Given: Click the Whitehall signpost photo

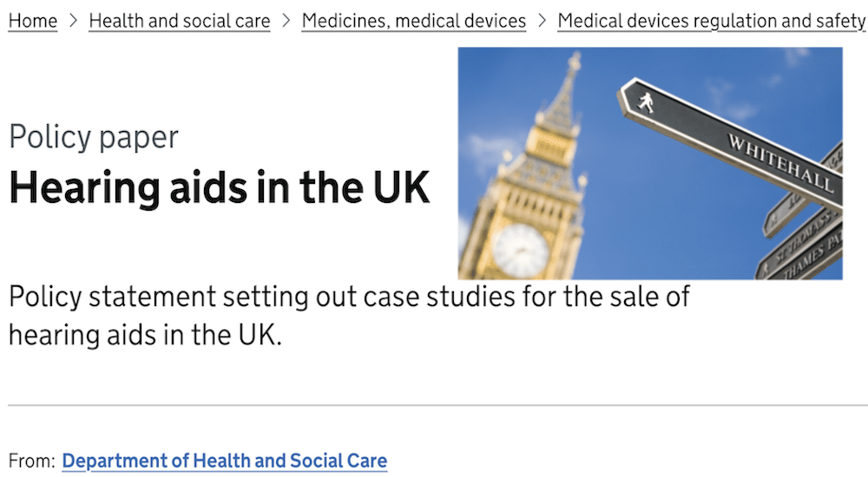Looking at the screenshot, I should 650,163.
